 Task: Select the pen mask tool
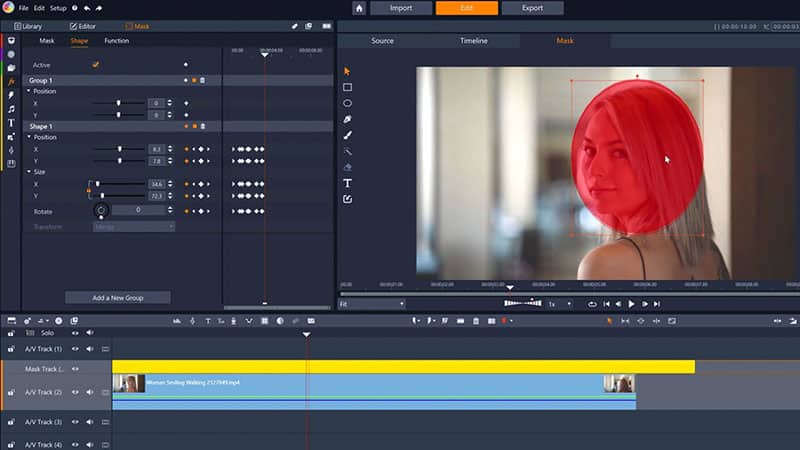click(x=347, y=119)
